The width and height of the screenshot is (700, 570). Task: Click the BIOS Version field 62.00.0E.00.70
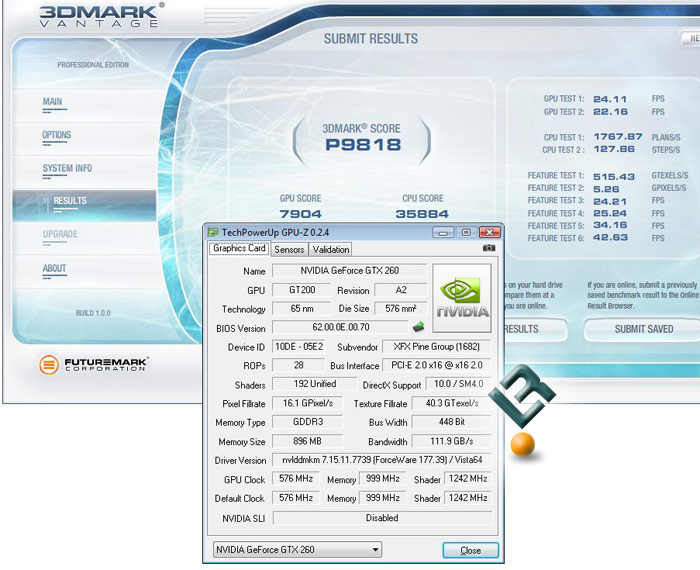[x=341, y=327]
